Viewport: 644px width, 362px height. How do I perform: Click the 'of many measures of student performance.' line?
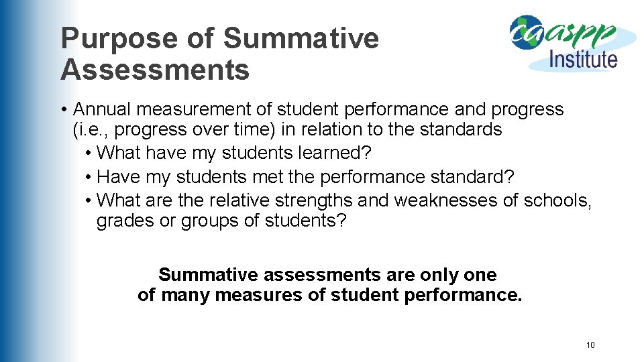(329, 295)
